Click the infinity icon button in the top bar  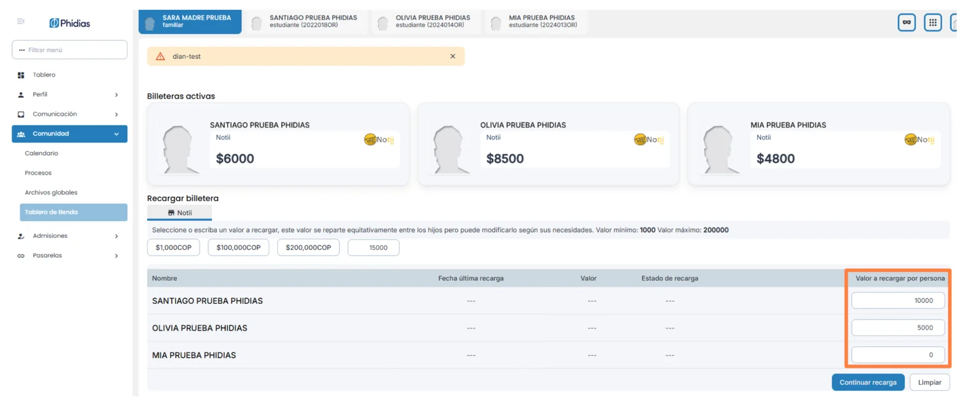(x=907, y=23)
